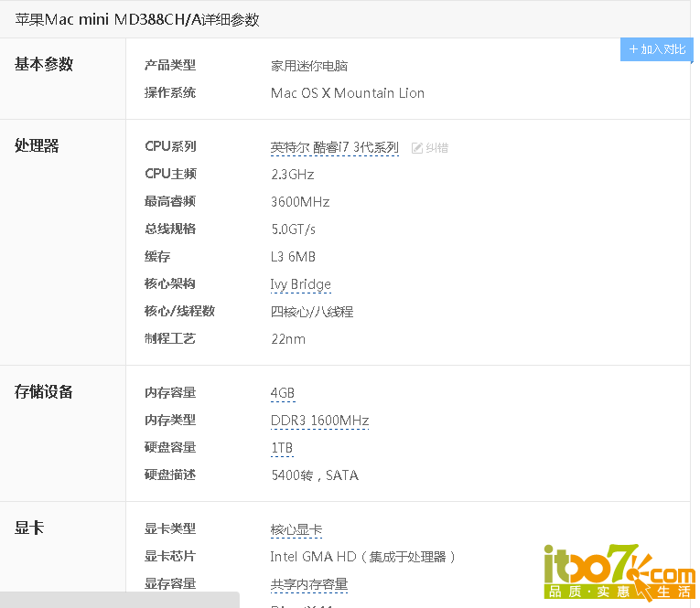Select the CPU frequency value 2.3GHz
The width and height of the screenshot is (700, 608).
pos(293,175)
